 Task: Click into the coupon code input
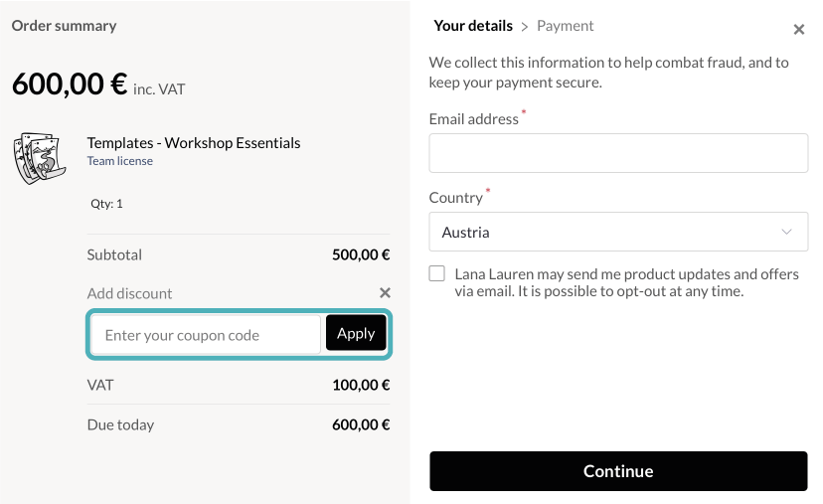click(x=206, y=335)
